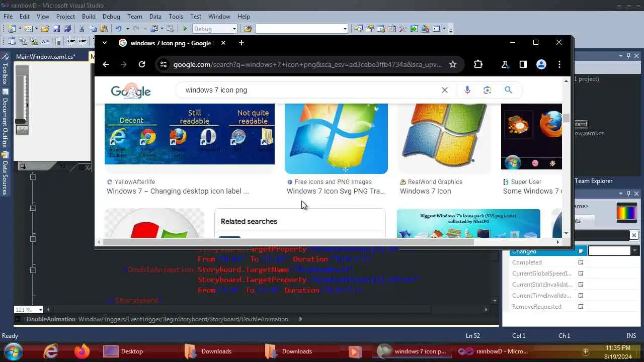The image size is (644, 362).
Task: Clear the Google search box
Action: point(445,90)
